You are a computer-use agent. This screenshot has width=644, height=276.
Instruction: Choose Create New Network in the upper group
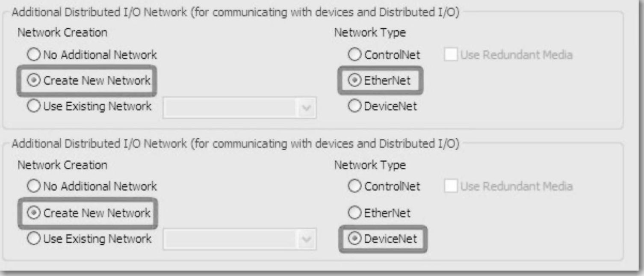pos(33,80)
